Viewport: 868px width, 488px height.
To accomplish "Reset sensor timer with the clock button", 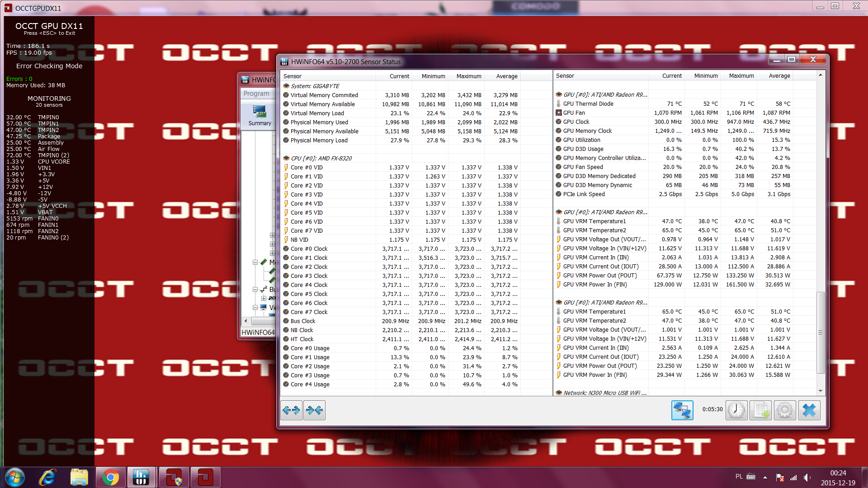I will 736,410.
